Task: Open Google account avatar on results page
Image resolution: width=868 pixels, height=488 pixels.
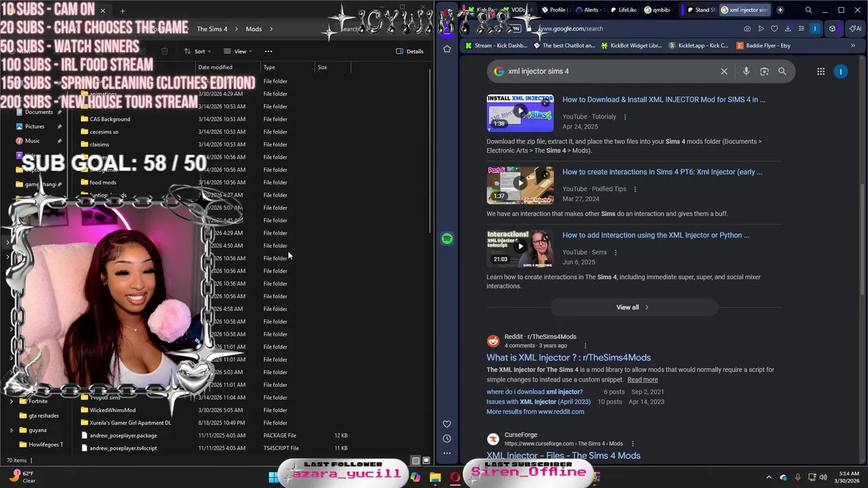Action: tap(841, 71)
